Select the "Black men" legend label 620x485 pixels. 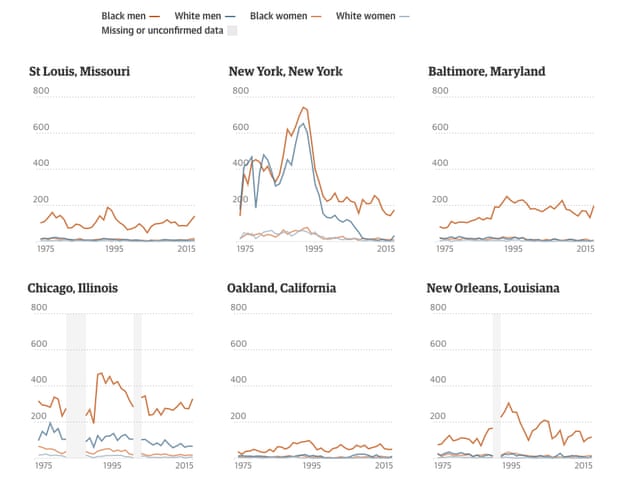click(120, 16)
